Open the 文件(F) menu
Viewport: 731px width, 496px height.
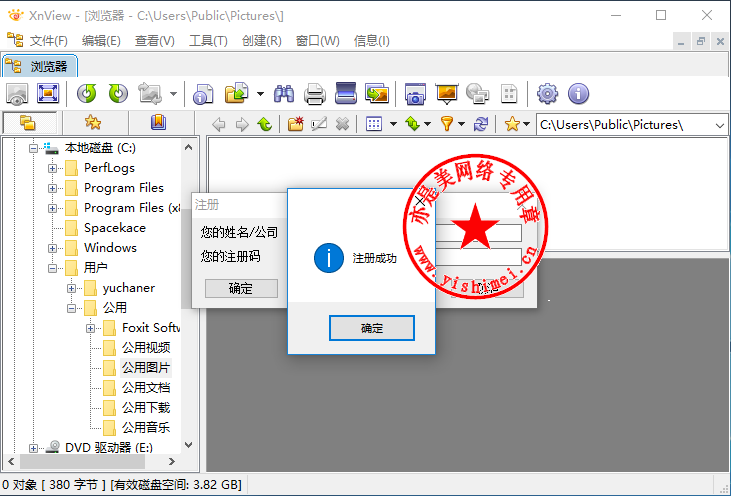48,41
